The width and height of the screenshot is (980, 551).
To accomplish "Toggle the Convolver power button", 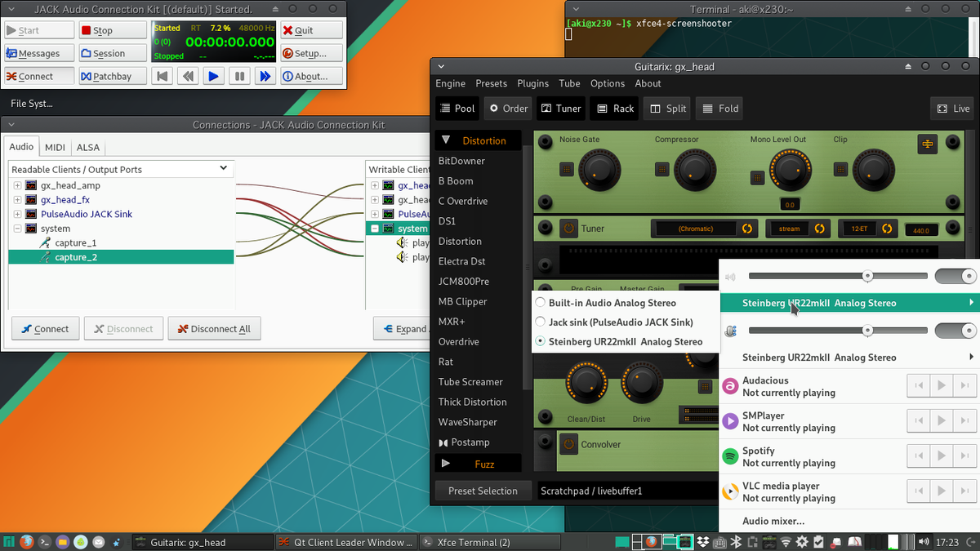I will point(568,444).
